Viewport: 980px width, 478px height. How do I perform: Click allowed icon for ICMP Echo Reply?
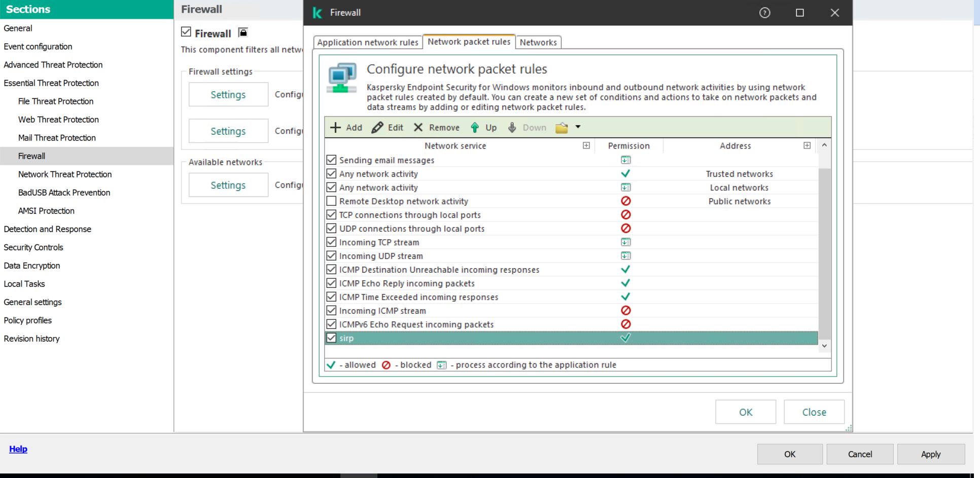[x=625, y=283]
